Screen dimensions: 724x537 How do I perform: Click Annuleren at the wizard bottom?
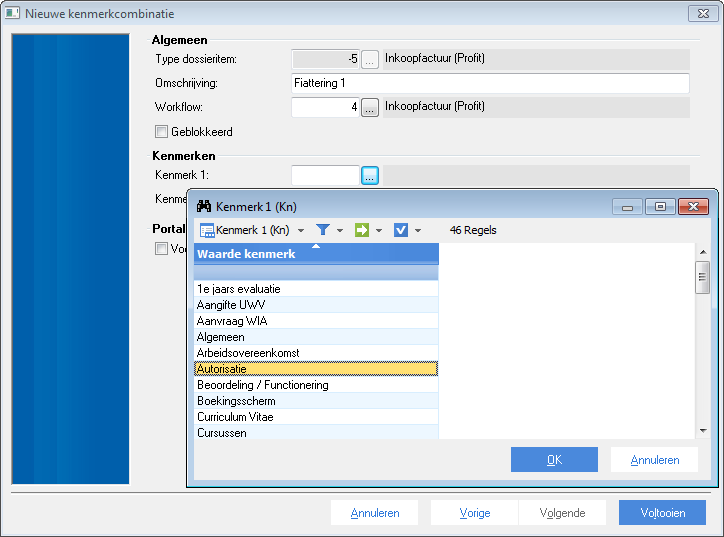[x=374, y=513]
